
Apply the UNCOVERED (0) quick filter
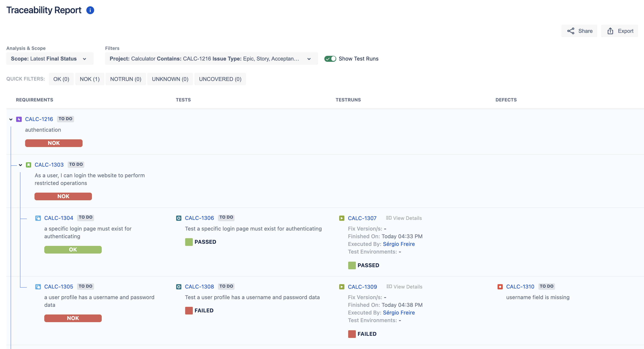click(220, 79)
